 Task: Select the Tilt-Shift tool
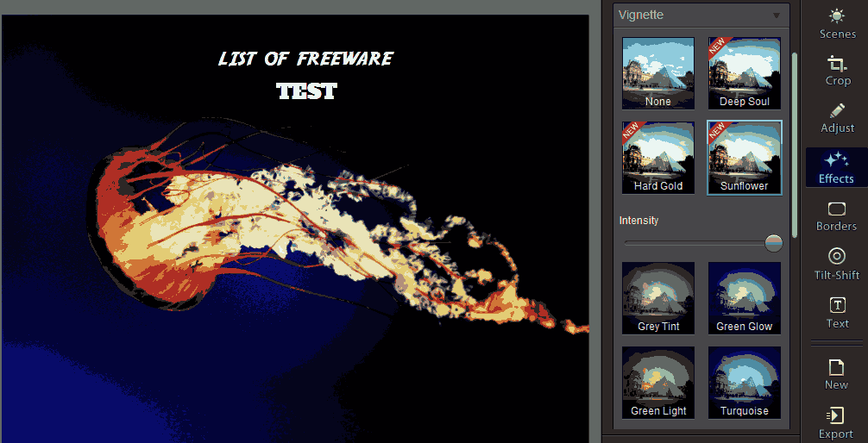point(837,265)
